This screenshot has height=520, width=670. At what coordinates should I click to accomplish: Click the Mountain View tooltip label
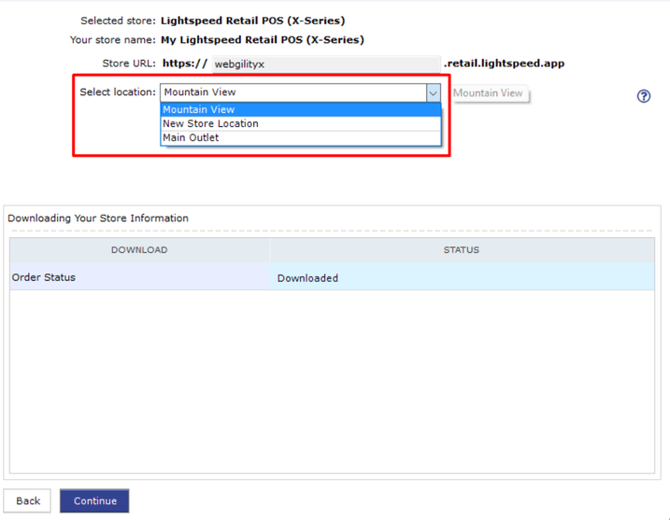[490, 93]
